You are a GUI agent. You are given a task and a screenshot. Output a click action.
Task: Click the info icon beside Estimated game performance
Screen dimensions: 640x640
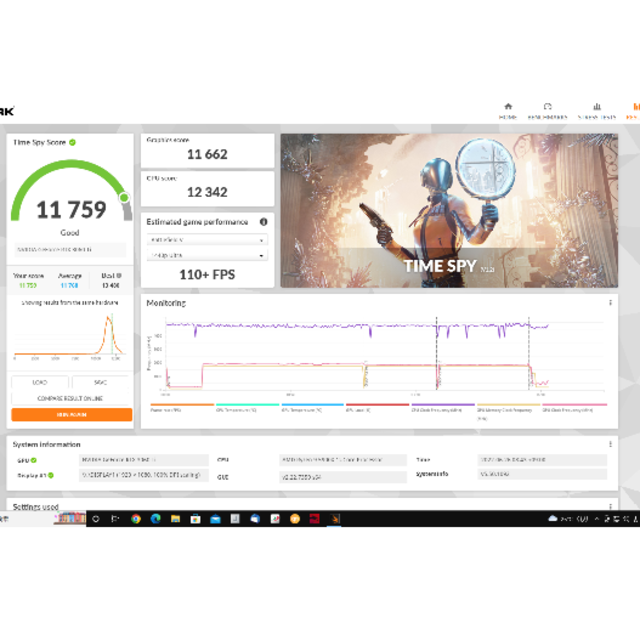[x=264, y=222]
